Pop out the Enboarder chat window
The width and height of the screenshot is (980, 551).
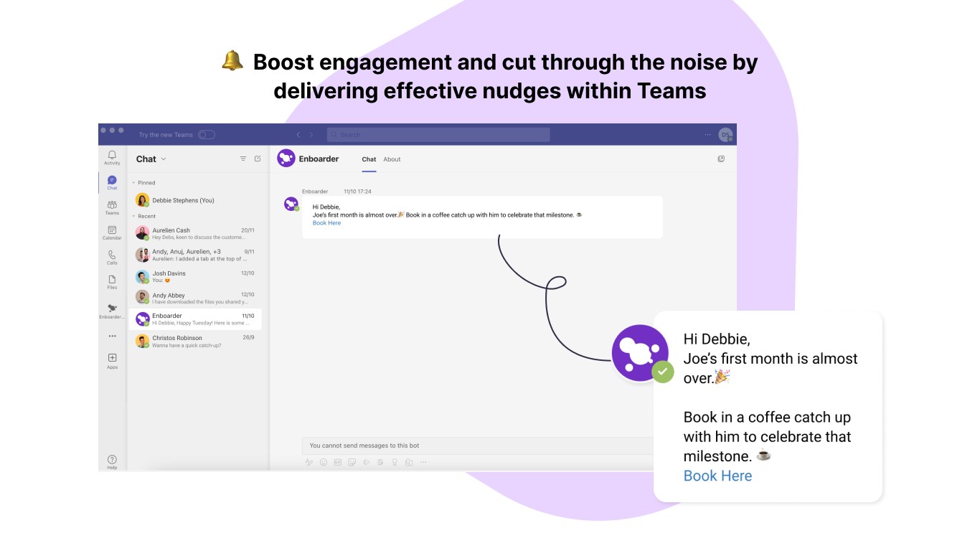[x=721, y=159]
